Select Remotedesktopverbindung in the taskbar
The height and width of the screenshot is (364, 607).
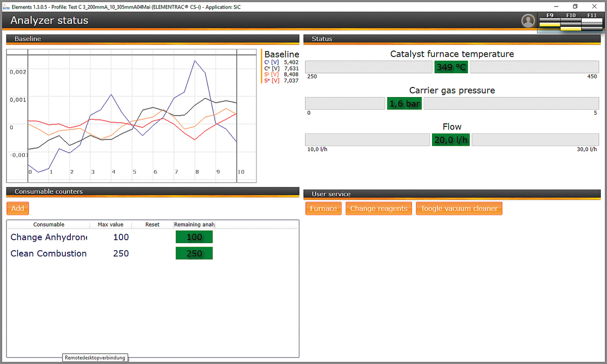(x=95, y=357)
